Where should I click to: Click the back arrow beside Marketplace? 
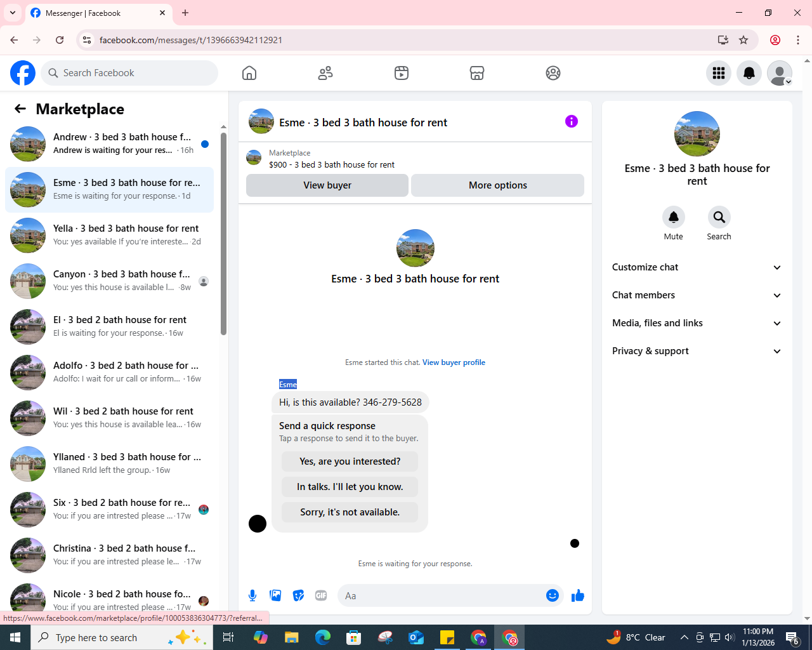[x=20, y=109]
